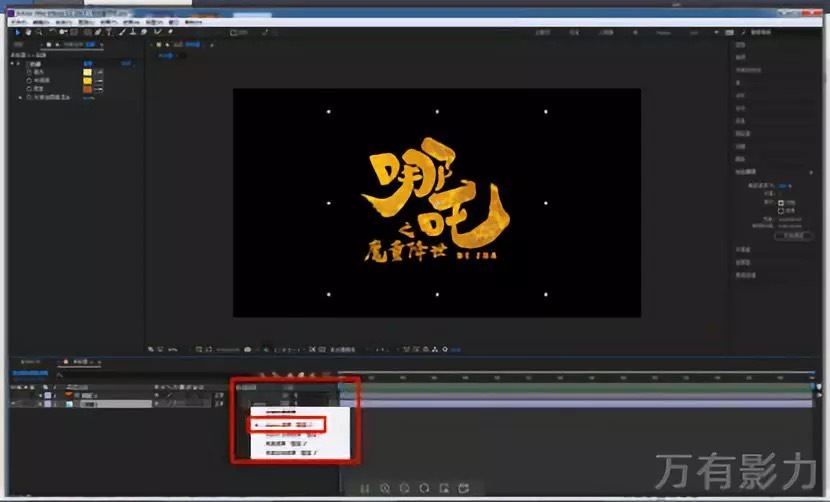Toggle visibility of the top timeline layer

pyautogui.click(x=13, y=395)
